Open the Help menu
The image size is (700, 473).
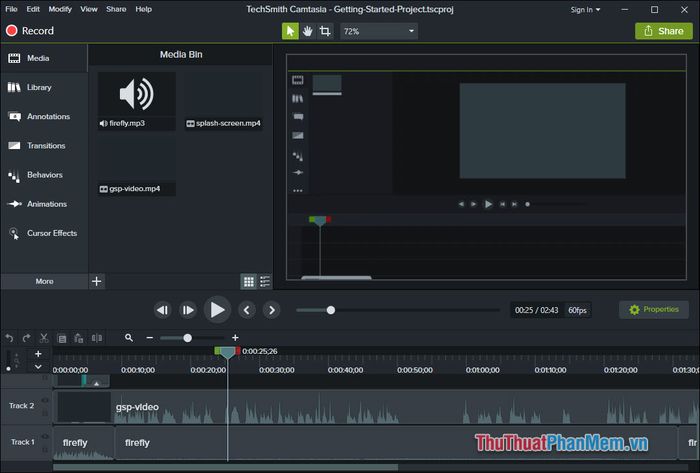143,9
